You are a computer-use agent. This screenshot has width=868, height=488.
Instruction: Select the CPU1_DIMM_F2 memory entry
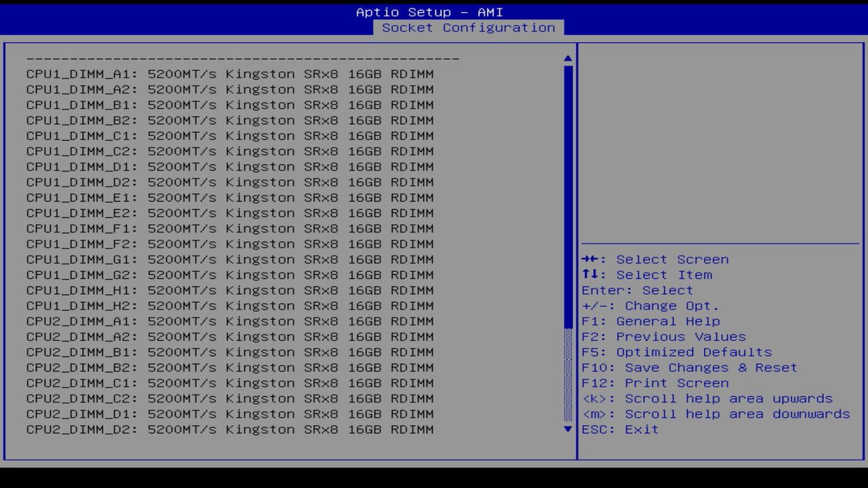coord(229,243)
